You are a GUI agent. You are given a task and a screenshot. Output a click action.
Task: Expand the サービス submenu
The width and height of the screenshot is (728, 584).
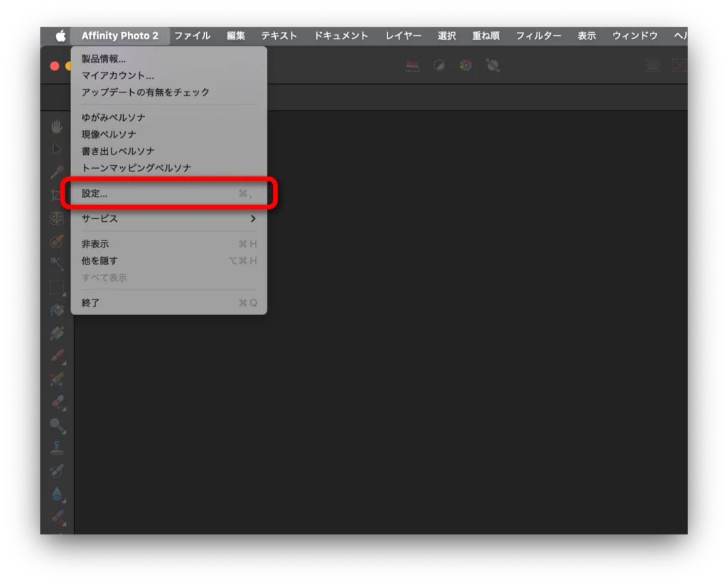click(x=168, y=218)
